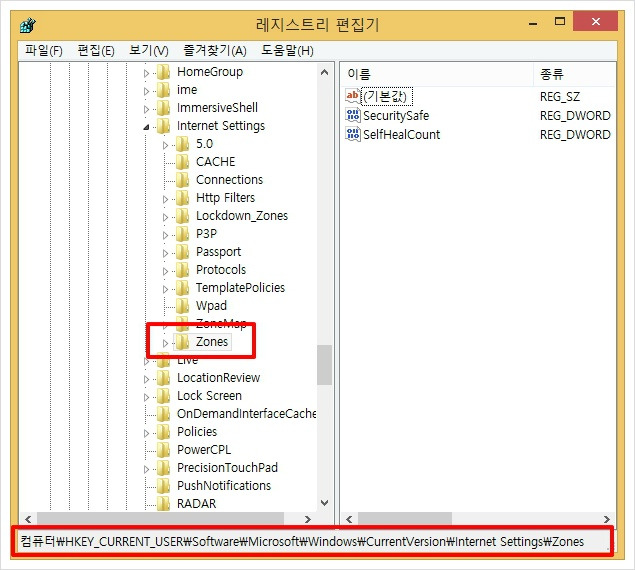Sort values by the 이름 column header
The width and height of the screenshot is (635, 570).
tap(437, 74)
